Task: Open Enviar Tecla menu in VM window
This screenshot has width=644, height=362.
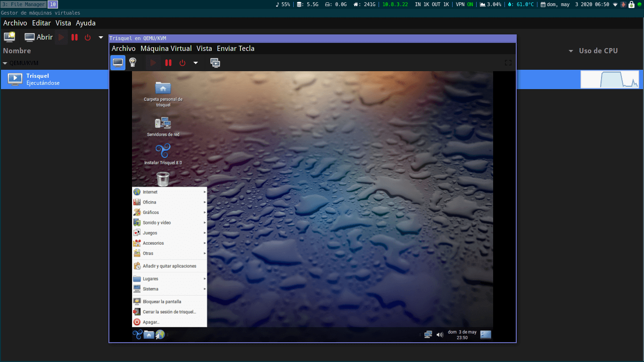Action: [x=236, y=49]
